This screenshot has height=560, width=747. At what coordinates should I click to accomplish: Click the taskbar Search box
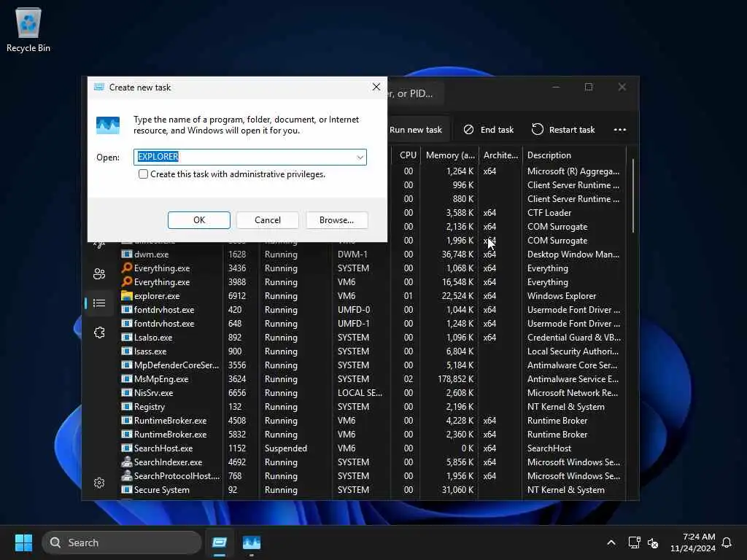(122, 542)
